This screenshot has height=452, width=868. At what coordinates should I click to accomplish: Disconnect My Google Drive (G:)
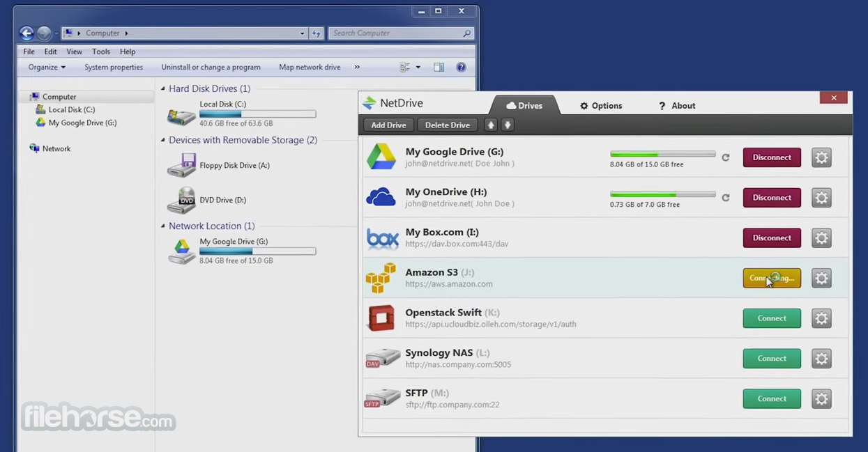772,157
